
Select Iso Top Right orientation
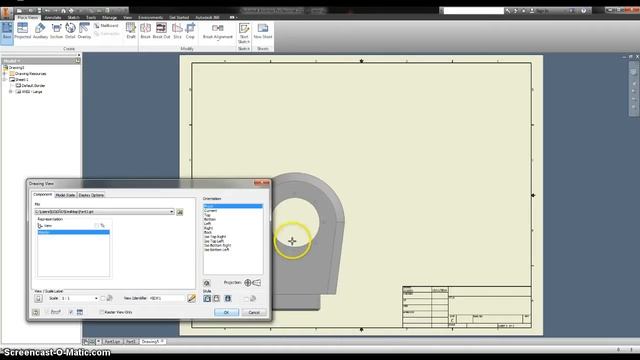(x=215, y=237)
